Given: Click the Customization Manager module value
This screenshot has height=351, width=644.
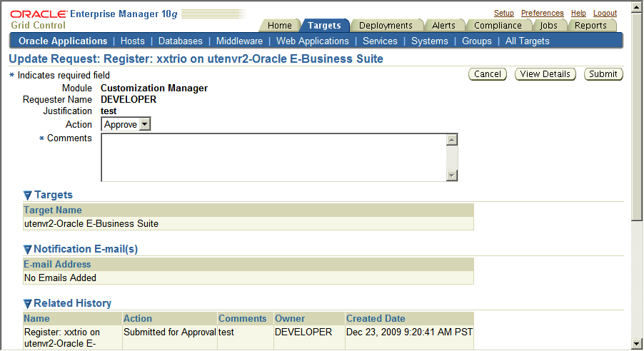Looking at the screenshot, I should (x=154, y=88).
